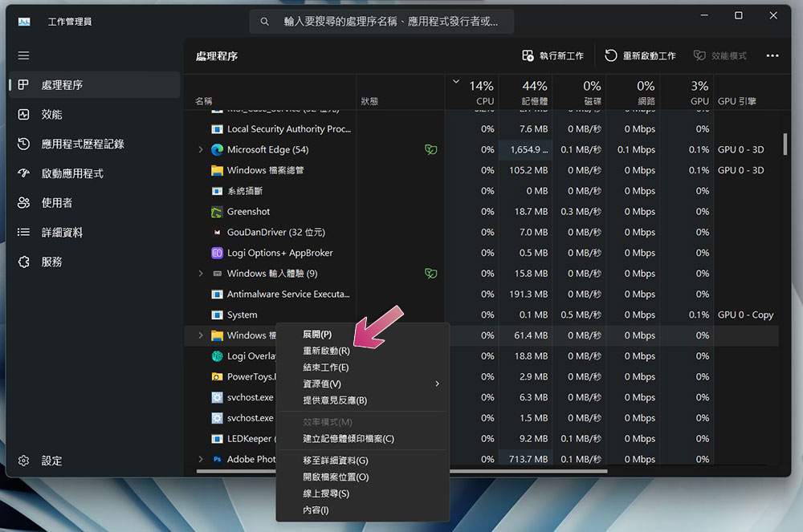This screenshot has height=532, width=803.
Task: Open the Services (服務) sidebar icon
Action: click(x=23, y=262)
